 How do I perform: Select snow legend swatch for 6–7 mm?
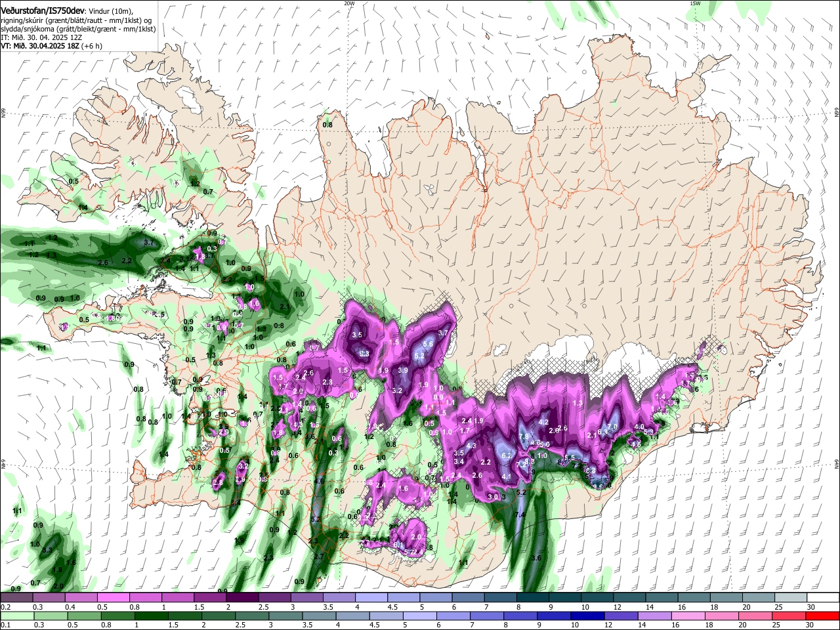468,597
